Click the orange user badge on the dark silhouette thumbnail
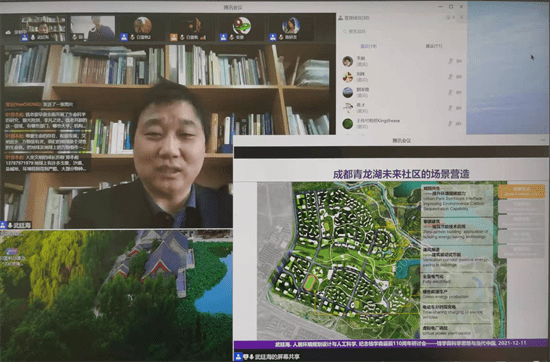This screenshot has width=550, height=362. coord(174,37)
